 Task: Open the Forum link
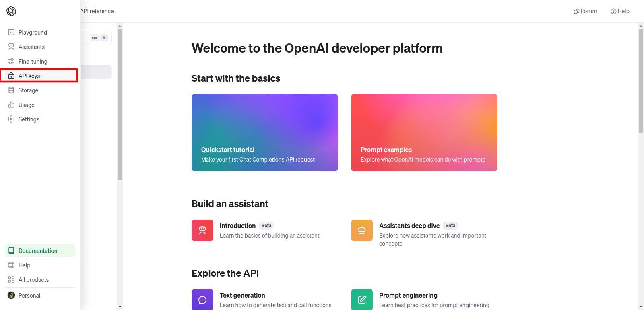coord(585,11)
